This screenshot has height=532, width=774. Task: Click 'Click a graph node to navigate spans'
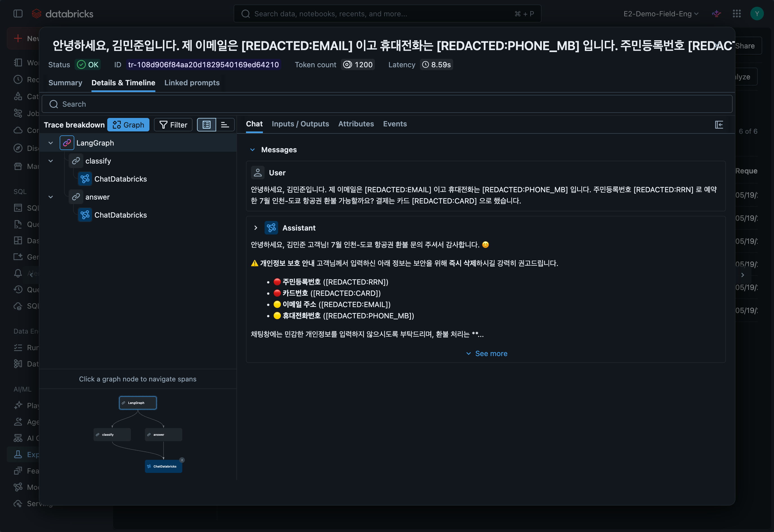coord(138,379)
